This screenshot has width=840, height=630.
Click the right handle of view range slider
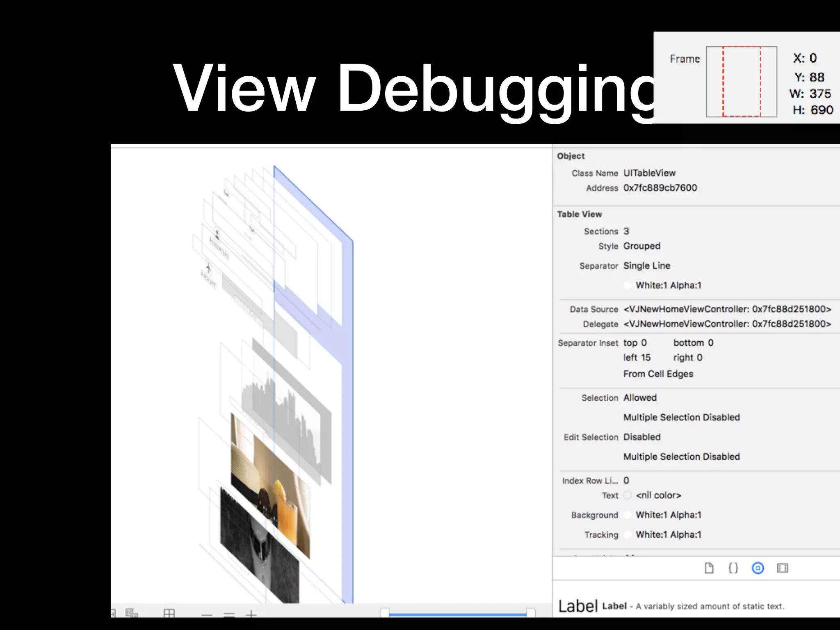530,613
